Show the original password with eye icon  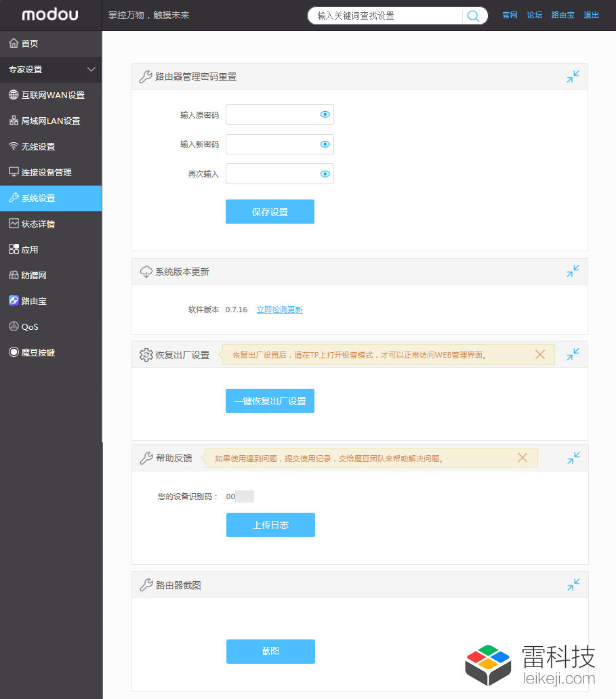325,114
